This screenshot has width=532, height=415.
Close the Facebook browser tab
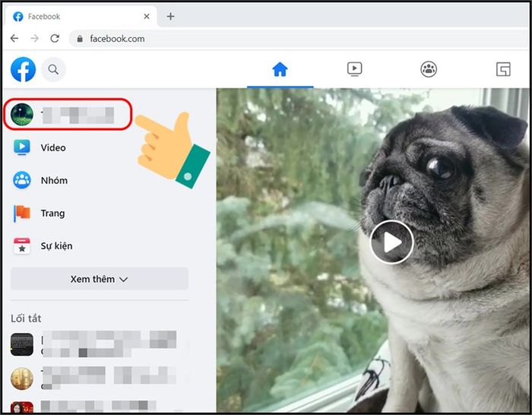(147, 16)
